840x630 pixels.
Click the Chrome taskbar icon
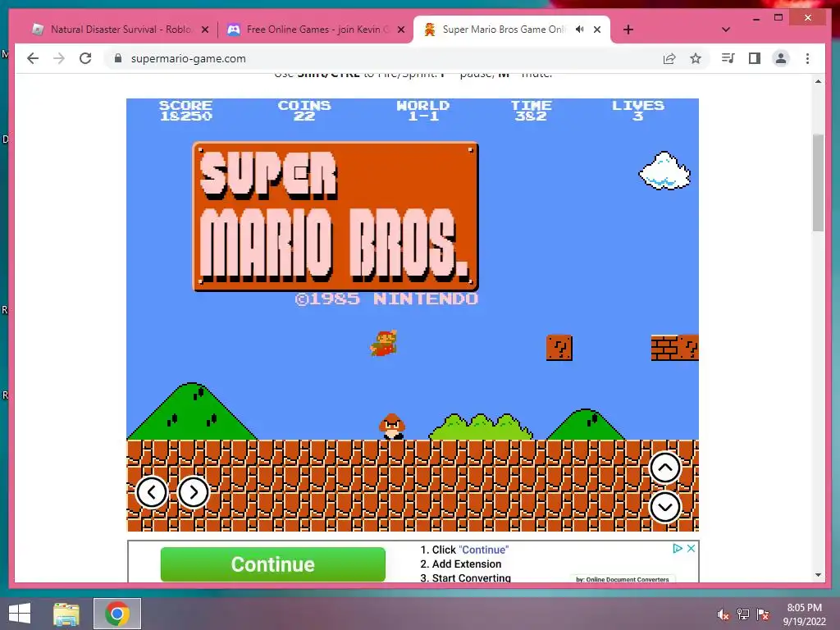pyautogui.click(x=116, y=614)
